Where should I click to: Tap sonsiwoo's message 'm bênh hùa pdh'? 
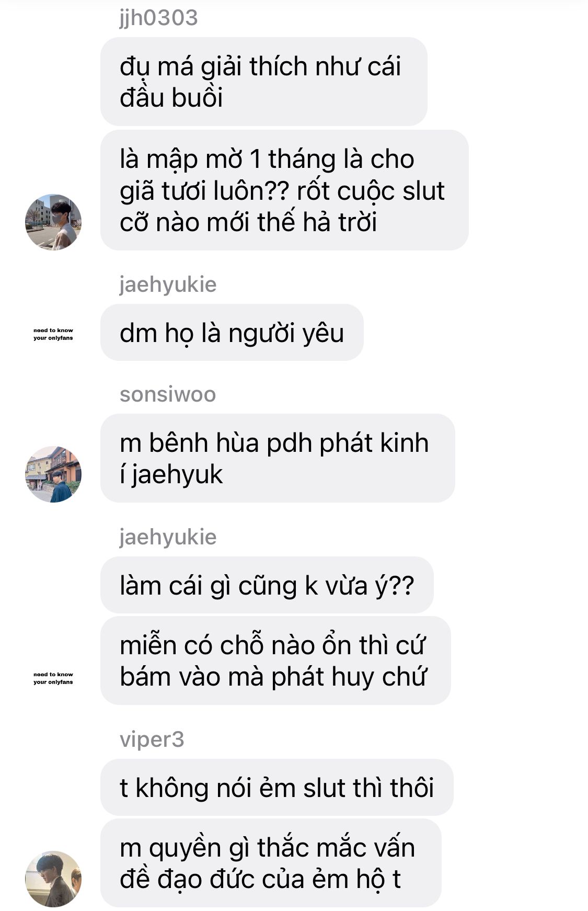pyautogui.click(x=278, y=458)
